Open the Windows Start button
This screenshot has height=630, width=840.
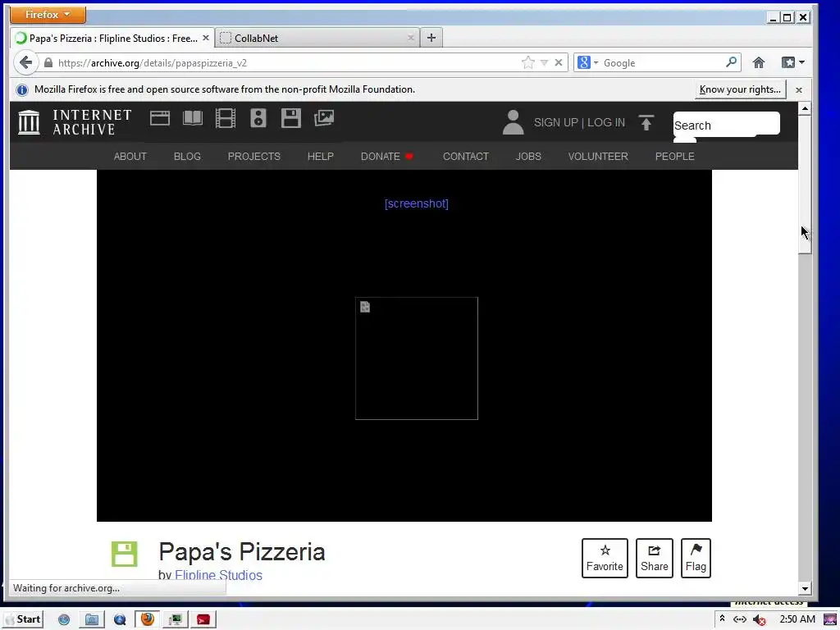pyautogui.click(x=22, y=619)
